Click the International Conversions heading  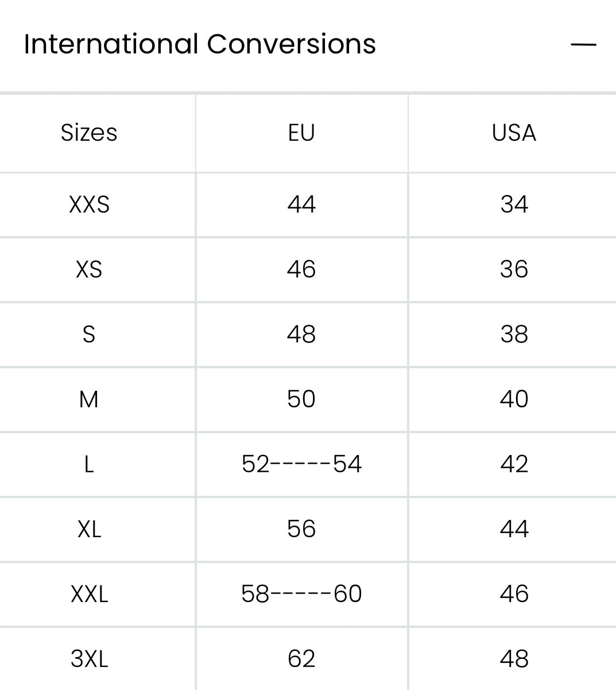200,44
